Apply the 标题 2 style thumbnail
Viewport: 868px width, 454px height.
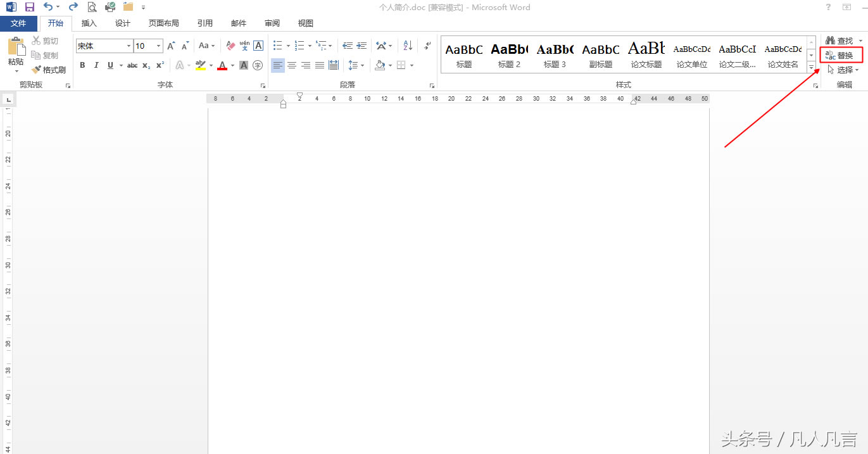pos(509,55)
